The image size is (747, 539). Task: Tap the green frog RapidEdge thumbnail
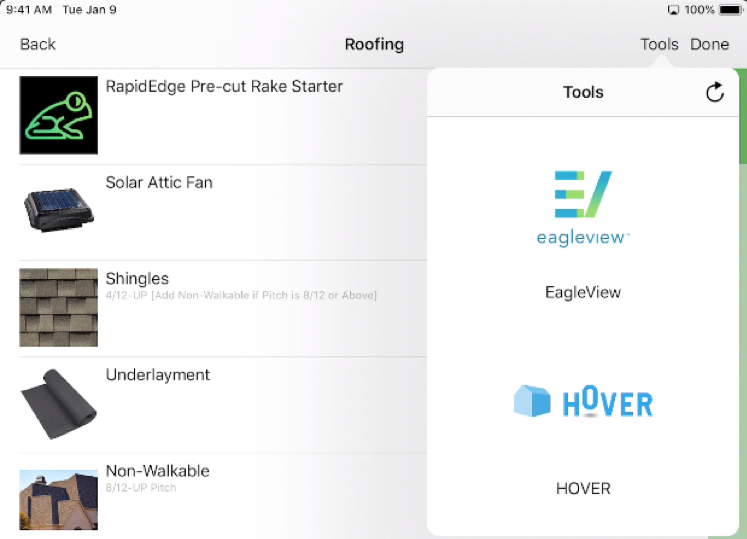[59, 115]
